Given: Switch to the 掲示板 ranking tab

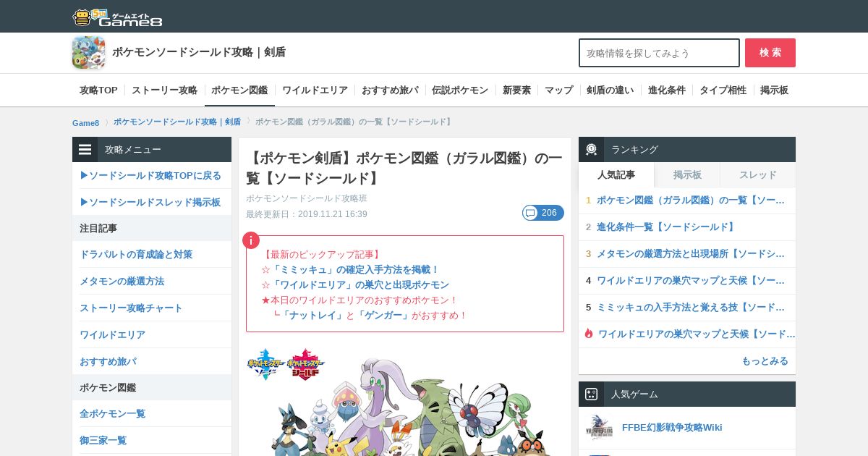Looking at the screenshot, I should pos(687,174).
